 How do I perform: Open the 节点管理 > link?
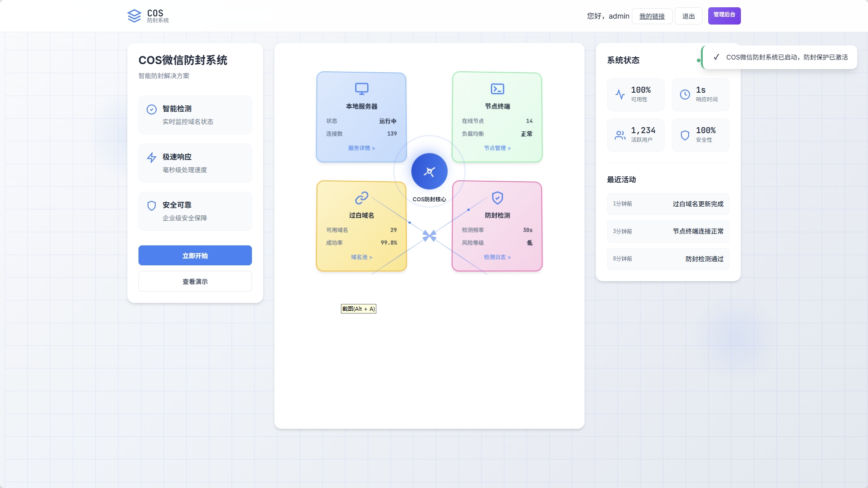point(498,148)
